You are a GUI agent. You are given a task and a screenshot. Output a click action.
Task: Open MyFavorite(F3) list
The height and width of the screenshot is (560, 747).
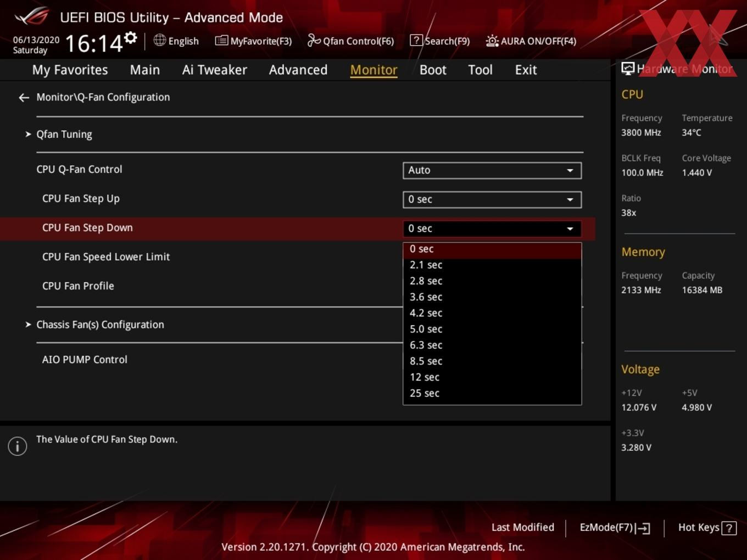coord(253,41)
